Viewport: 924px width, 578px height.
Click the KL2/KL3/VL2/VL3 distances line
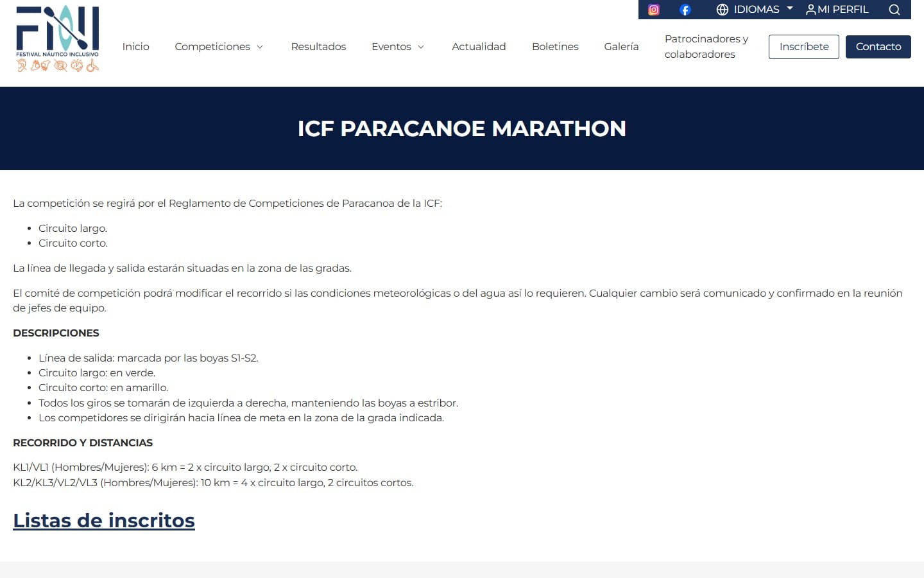click(213, 482)
